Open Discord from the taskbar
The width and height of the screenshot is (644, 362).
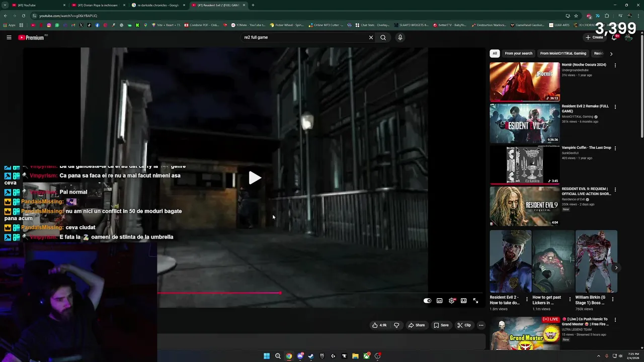tap(300, 356)
